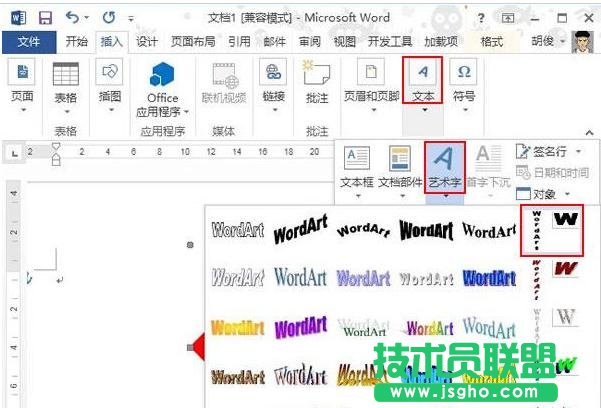Choose the gray outlined W WordArt style
601x408 pixels.
[x=566, y=317]
